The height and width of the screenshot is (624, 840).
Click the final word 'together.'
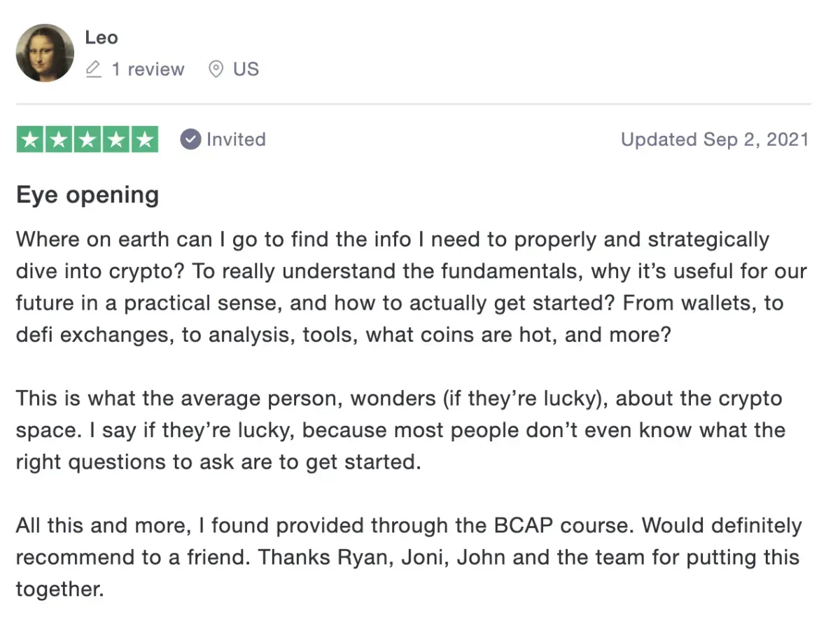[59, 589]
